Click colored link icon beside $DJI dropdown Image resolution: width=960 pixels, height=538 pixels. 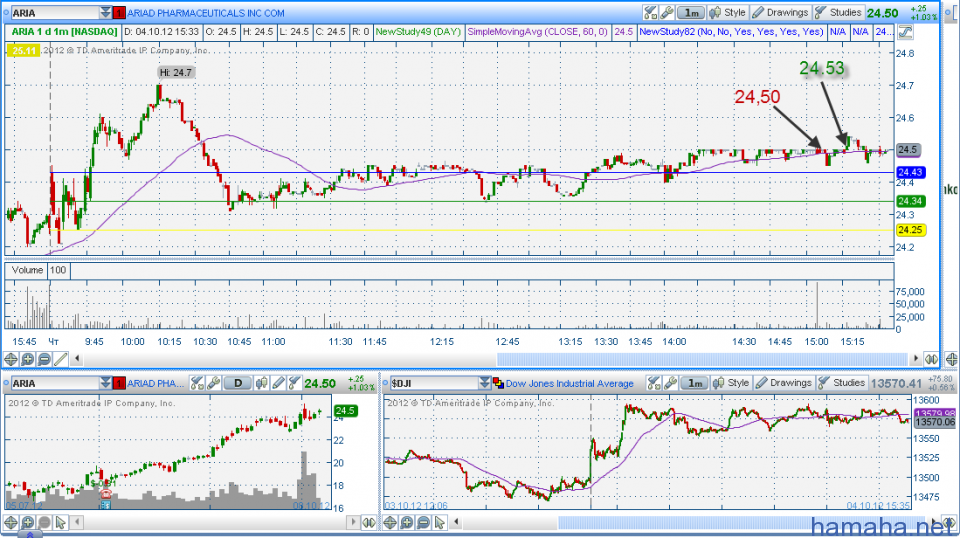click(x=498, y=383)
